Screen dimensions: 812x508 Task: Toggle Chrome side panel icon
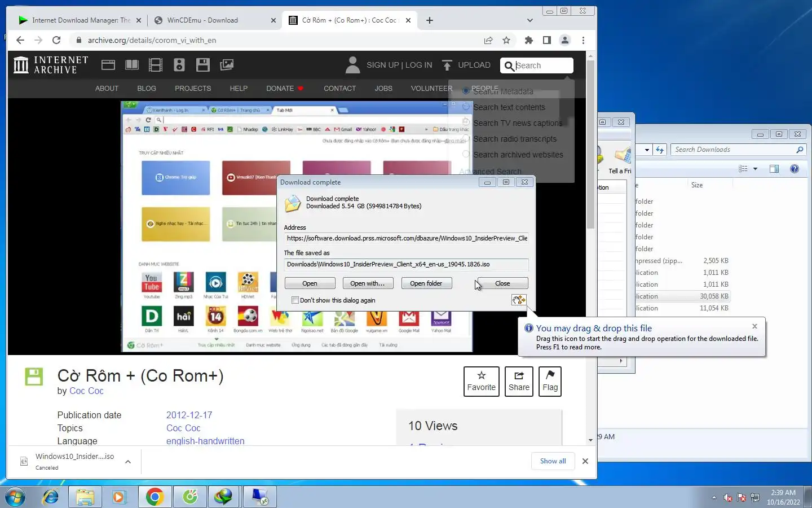(x=546, y=40)
